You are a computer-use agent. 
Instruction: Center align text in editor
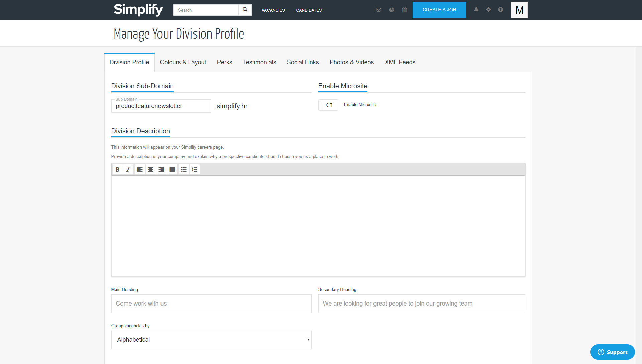[x=151, y=169]
